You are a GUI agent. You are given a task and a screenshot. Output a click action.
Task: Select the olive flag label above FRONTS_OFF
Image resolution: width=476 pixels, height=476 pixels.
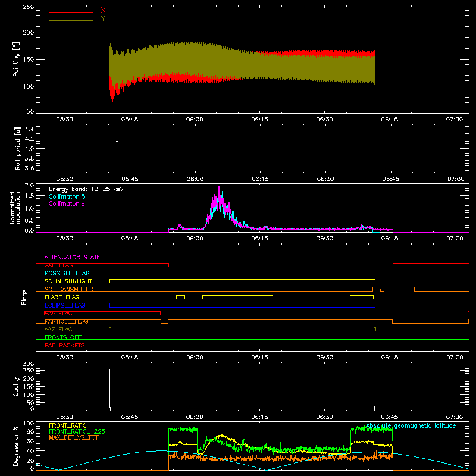coord(58,329)
